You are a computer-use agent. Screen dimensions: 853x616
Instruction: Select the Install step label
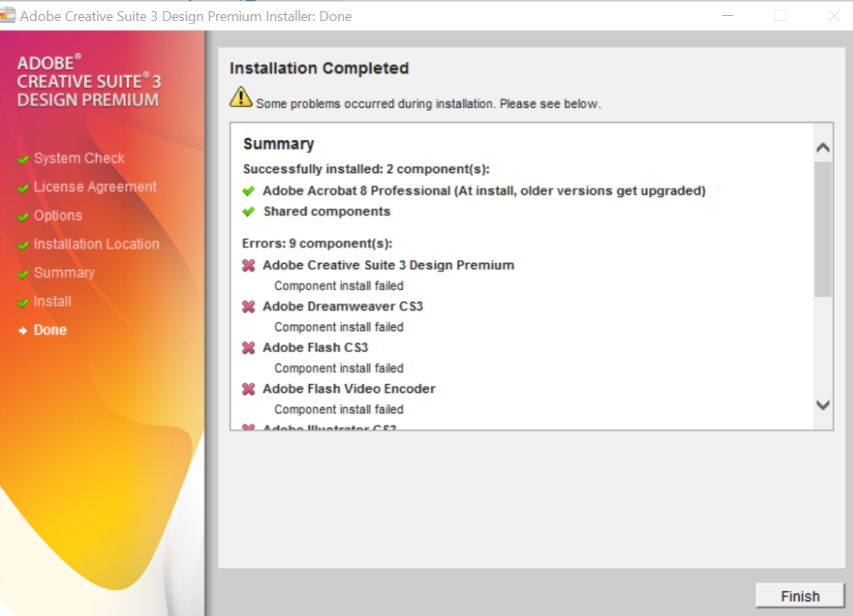point(52,301)
